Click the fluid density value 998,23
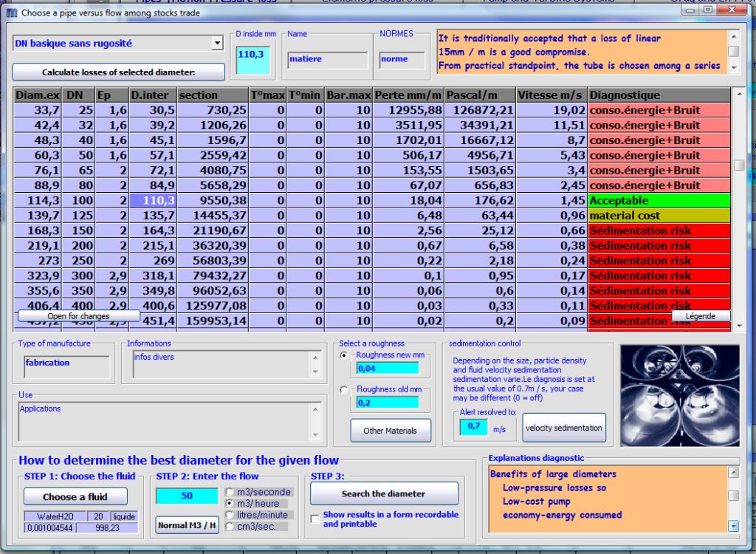This screenshot has width=756, height=554. (107, 528)
